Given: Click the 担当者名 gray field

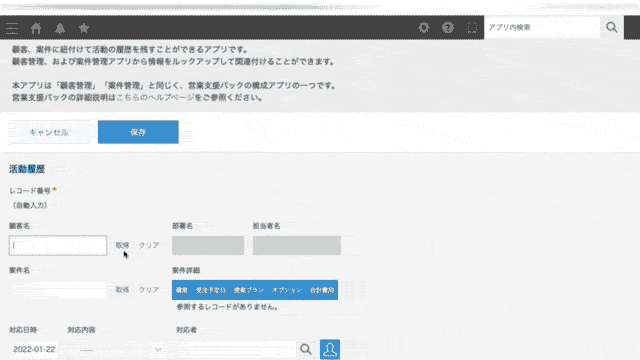Looking at the screenshot, I should [297, 245].
